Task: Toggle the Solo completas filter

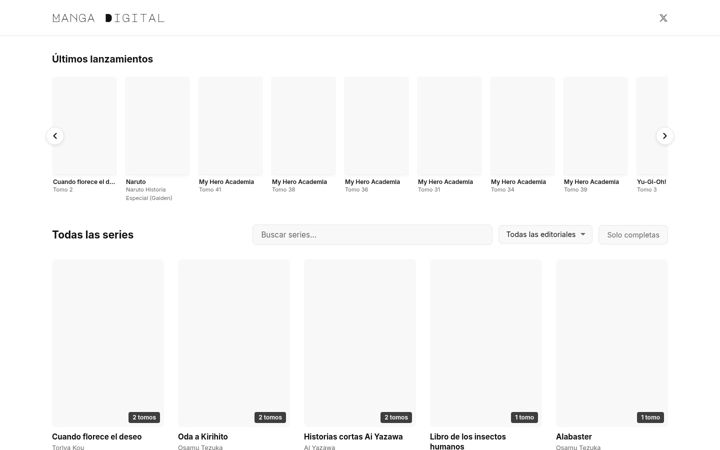Action: point(633,235)
